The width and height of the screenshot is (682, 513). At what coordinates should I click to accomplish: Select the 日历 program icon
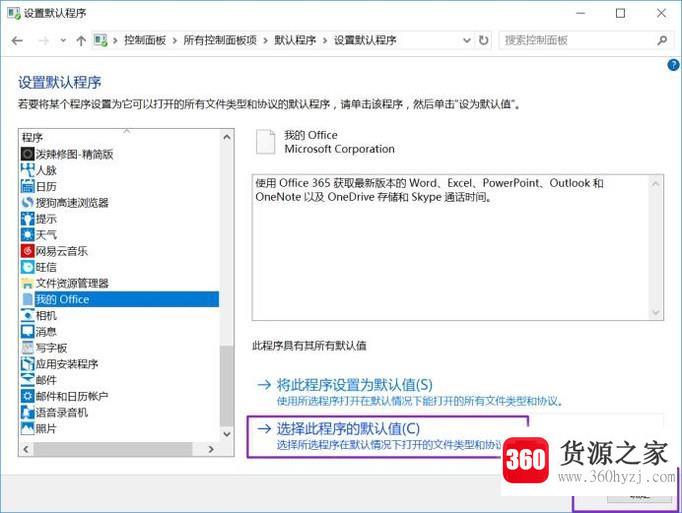coord(27,186)
